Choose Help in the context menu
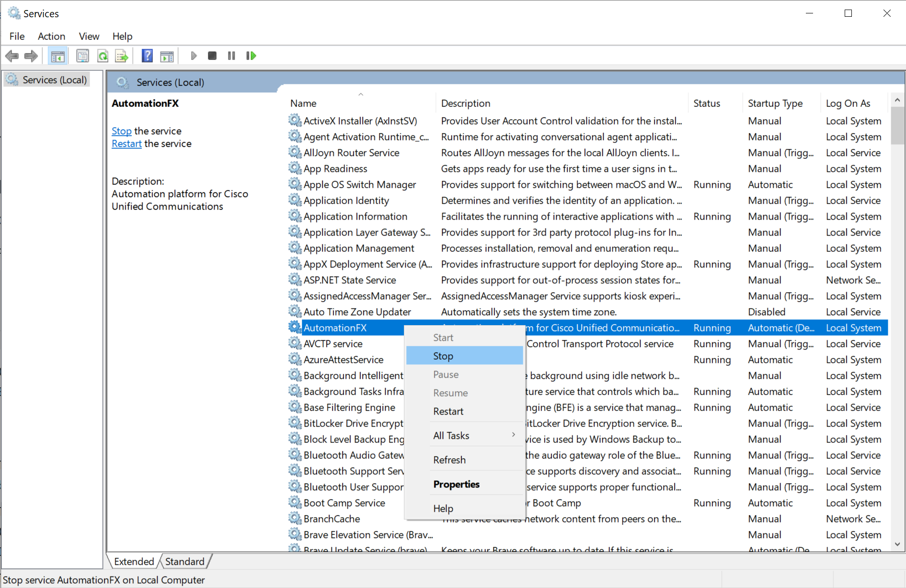The width and height of the screenshot is (906, 588). click(x=464, y=509)
